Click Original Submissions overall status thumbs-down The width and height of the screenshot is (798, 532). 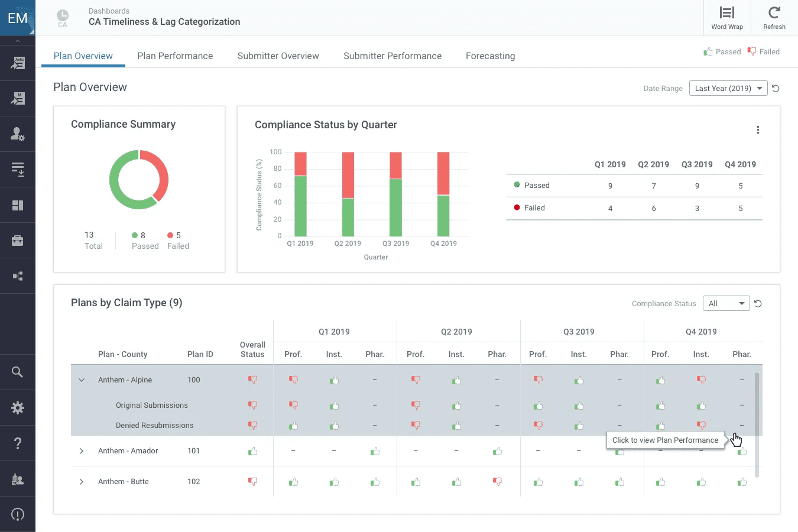coord(252,406)
